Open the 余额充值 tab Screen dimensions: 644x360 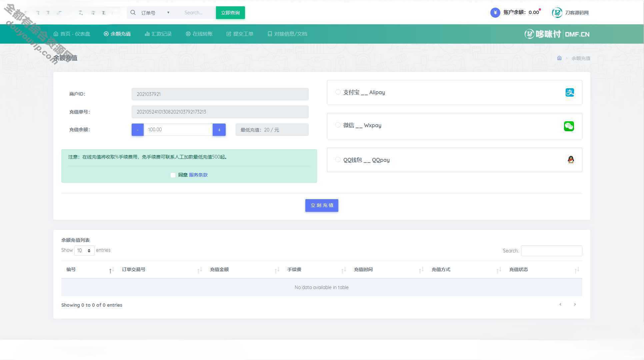click(118, 34)
